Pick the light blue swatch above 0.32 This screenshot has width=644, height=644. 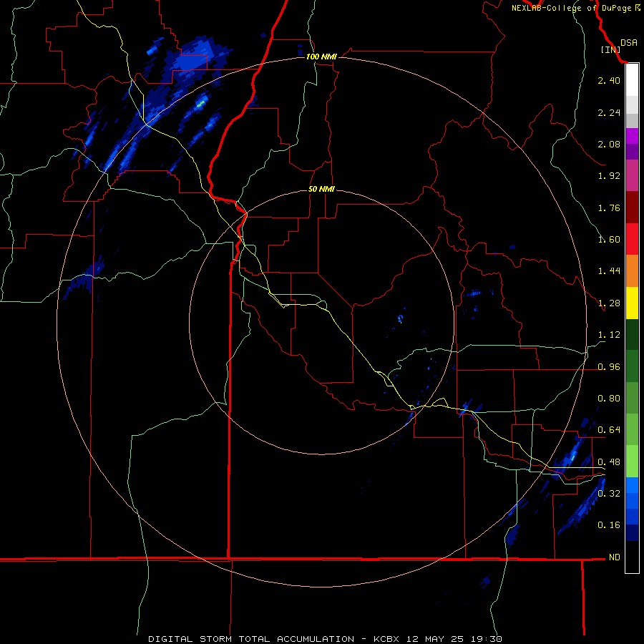632,485
